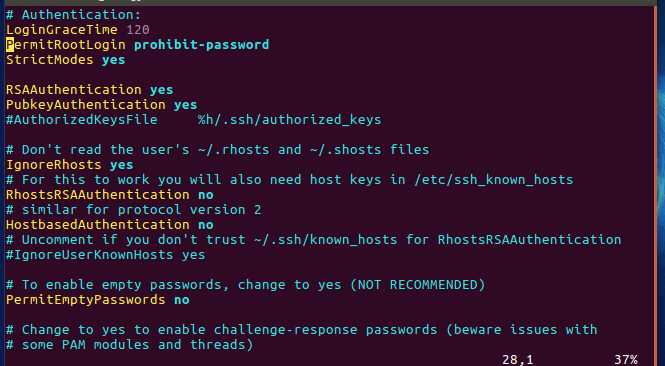Image resolution: width=665 pixels, height=366 pixels.
Task: Click the # Authentication: comment header
Action: (x=73, y=15)
